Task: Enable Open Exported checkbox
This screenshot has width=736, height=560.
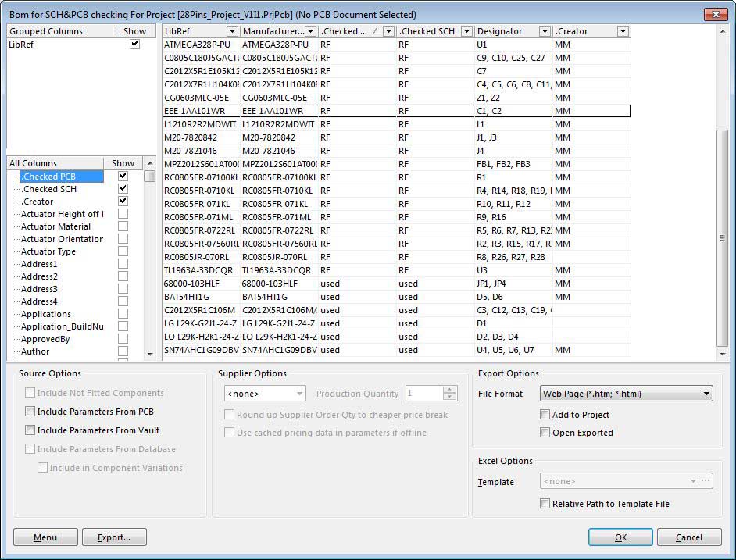Action: tap(545, 433)
